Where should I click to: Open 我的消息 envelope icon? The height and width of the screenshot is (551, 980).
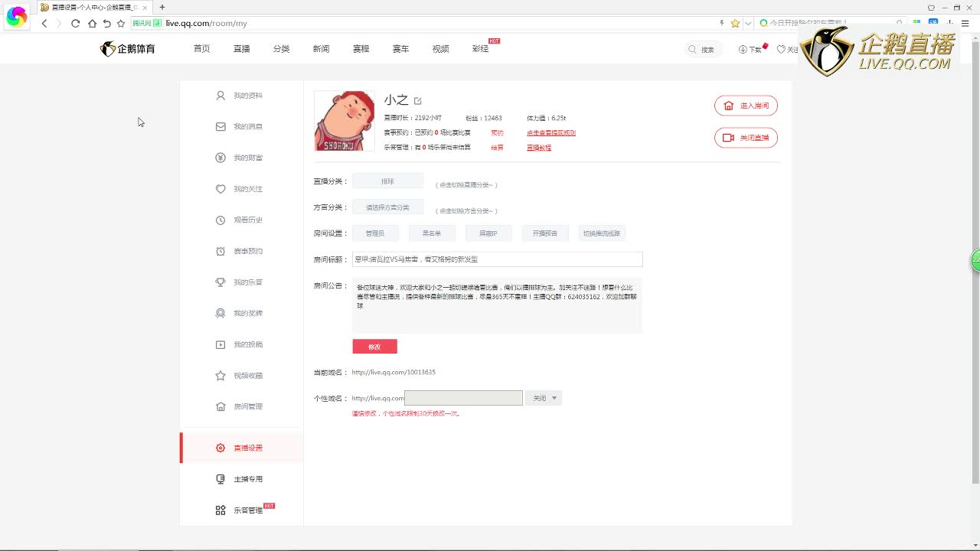(220, 126)
